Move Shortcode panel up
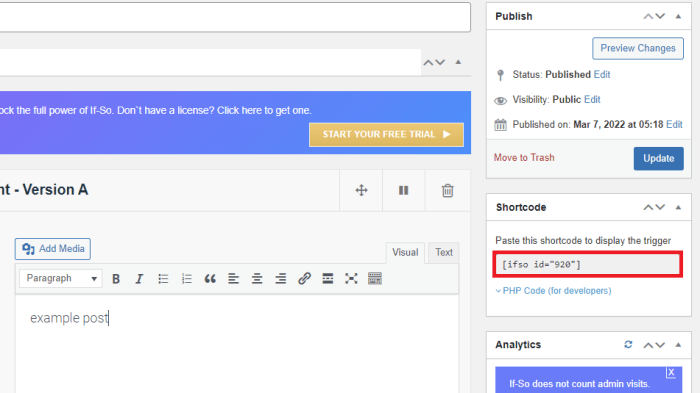700x393 pixels. [648, 207]
